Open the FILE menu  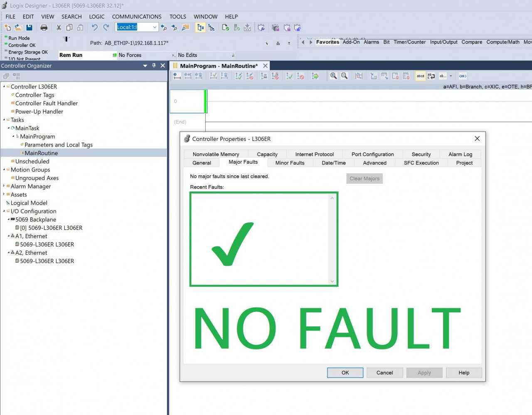[10, 17]
